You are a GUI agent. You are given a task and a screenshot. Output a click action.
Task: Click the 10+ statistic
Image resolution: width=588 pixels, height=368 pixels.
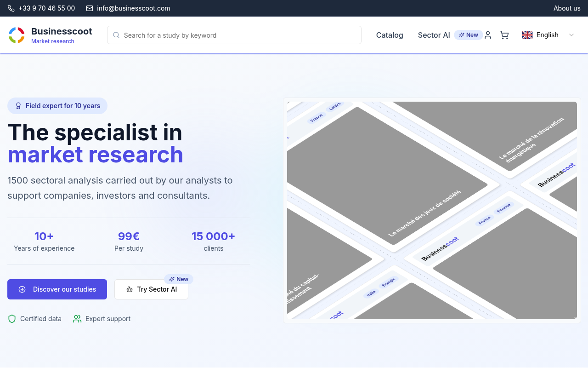(44, 236)
